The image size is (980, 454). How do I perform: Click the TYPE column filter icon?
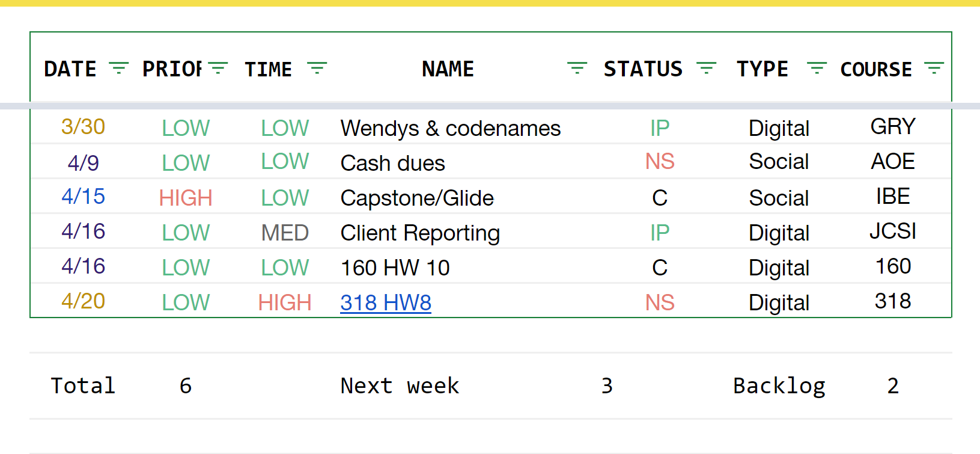click(816, 69)
